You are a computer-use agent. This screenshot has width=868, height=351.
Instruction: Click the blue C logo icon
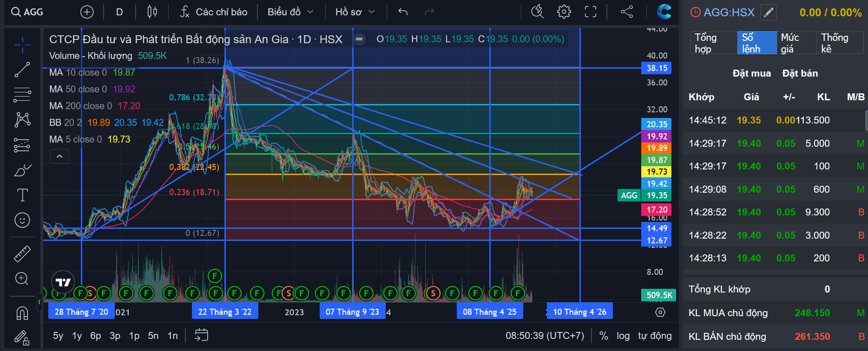tap(664, 12)
